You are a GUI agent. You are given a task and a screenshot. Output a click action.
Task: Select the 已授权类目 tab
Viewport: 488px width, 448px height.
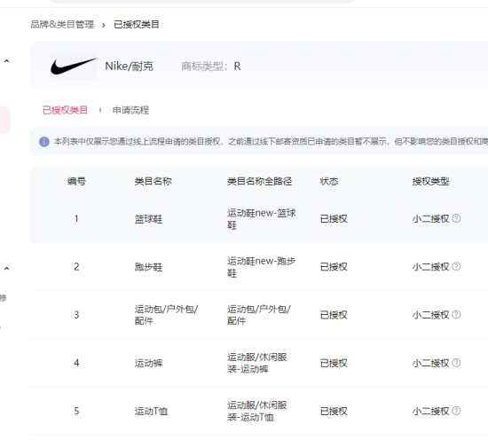coord(65,110)
